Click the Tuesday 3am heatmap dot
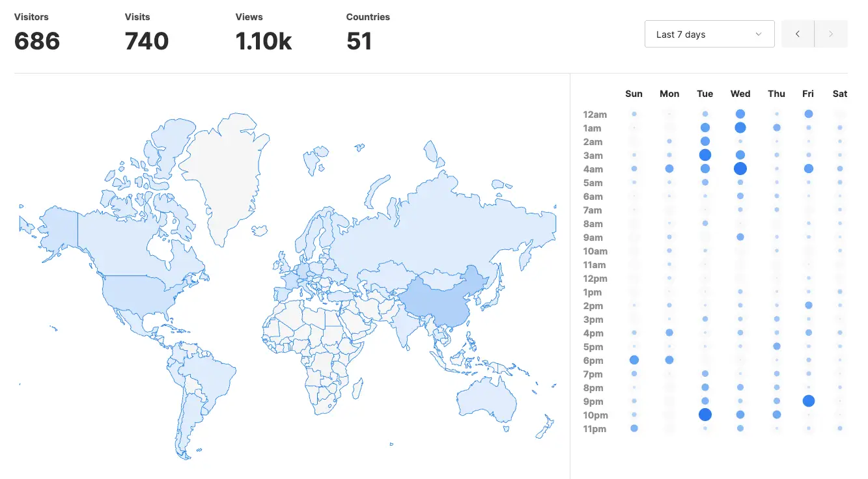868x479 pixels. tap(705, 155)
